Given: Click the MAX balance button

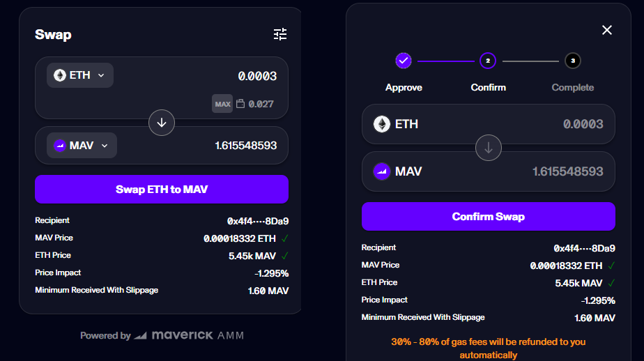Looking at the screenshot, I should [x=222, y=104].
